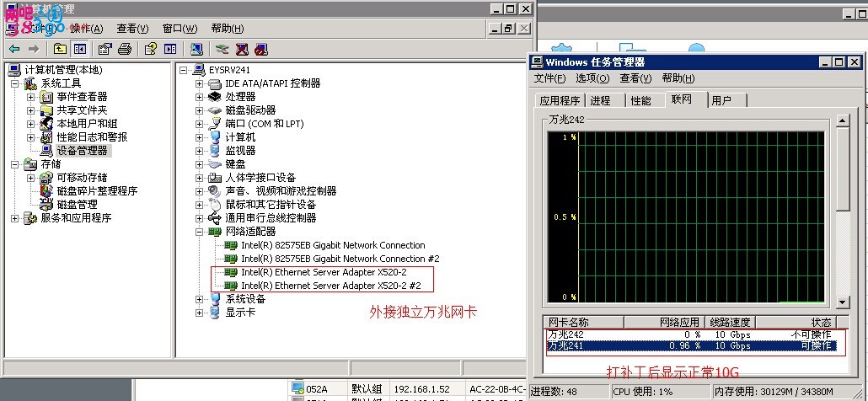Select the 万兆241 adapter row

pyautogui.click(x=691, y=345)
